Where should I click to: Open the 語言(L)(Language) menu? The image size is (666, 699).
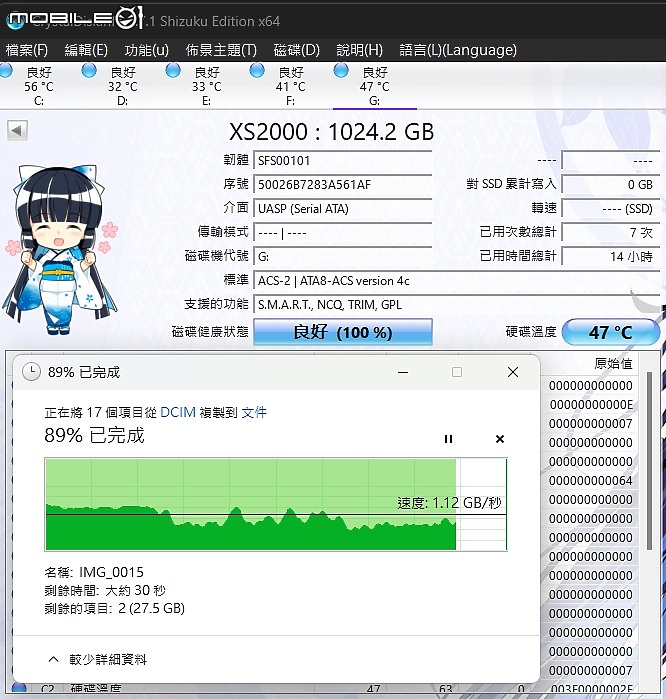tap(458, 50)
